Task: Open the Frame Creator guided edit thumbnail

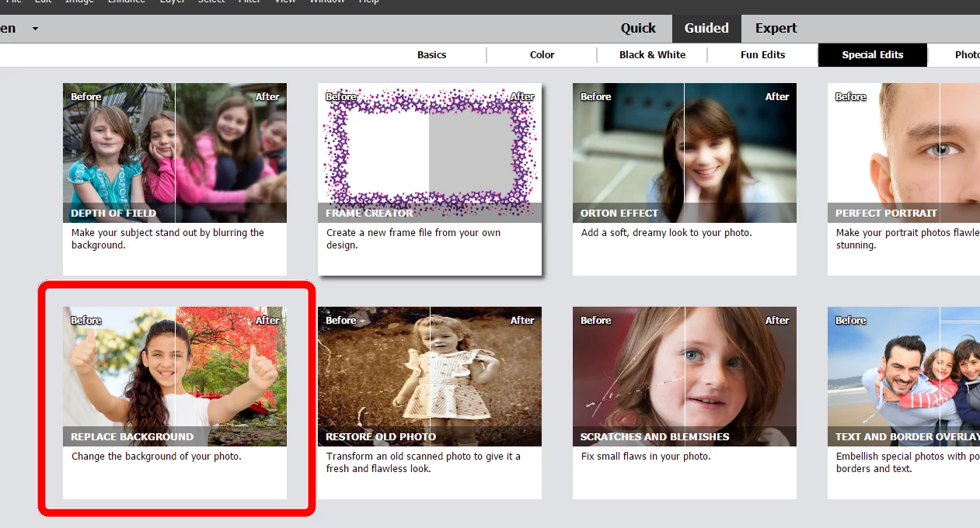Action: (430, 153)
